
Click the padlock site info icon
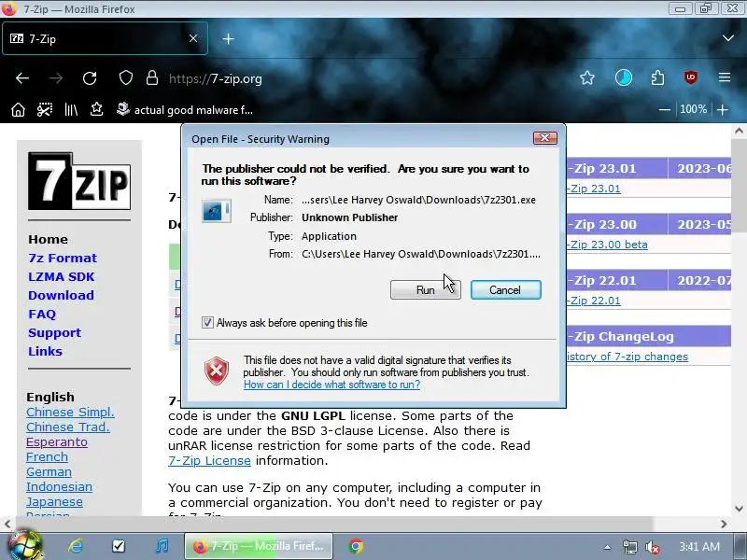click(152, 77)
